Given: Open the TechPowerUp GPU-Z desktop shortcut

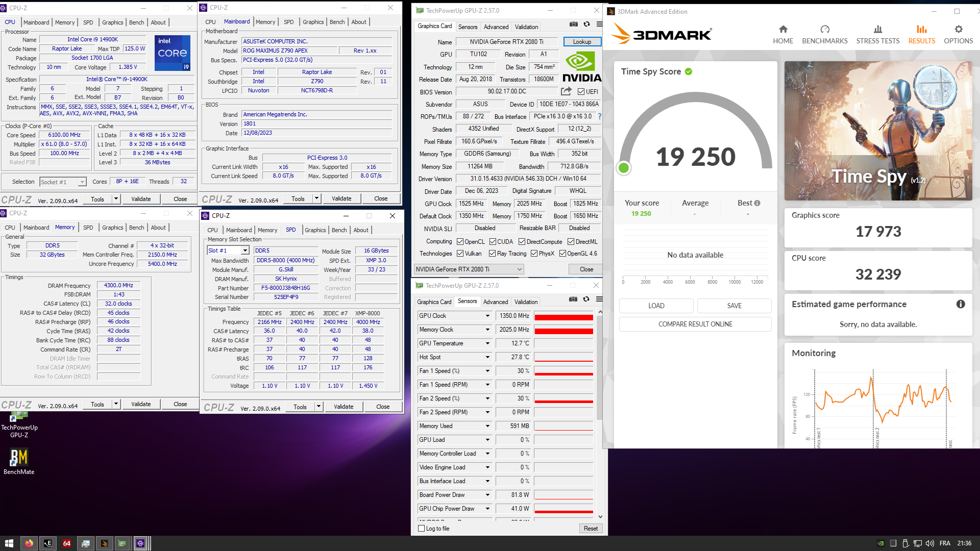Looking at the screenshot, I should tap(19, 424).
